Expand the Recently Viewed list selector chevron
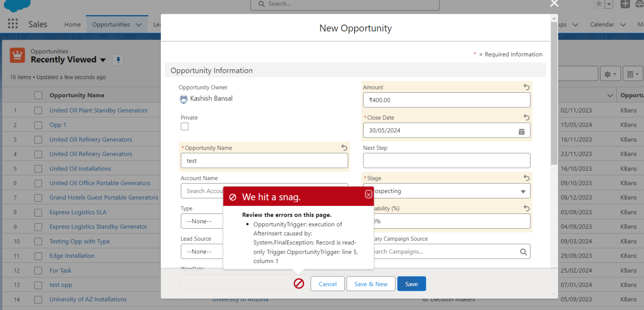644x310 pixels. (103, 60)
